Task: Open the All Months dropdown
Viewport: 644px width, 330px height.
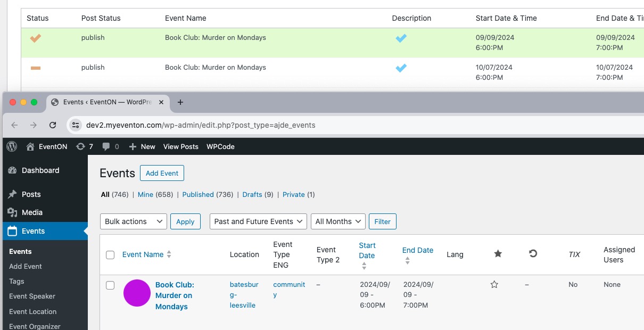Action: click(x=338, y=221)
